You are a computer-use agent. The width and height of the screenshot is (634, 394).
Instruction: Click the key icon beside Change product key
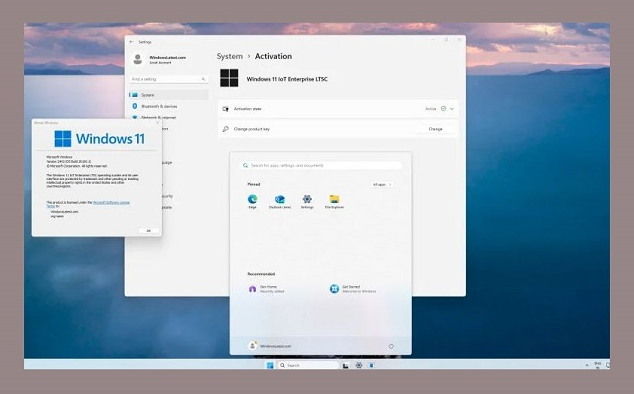coord(226,129)
